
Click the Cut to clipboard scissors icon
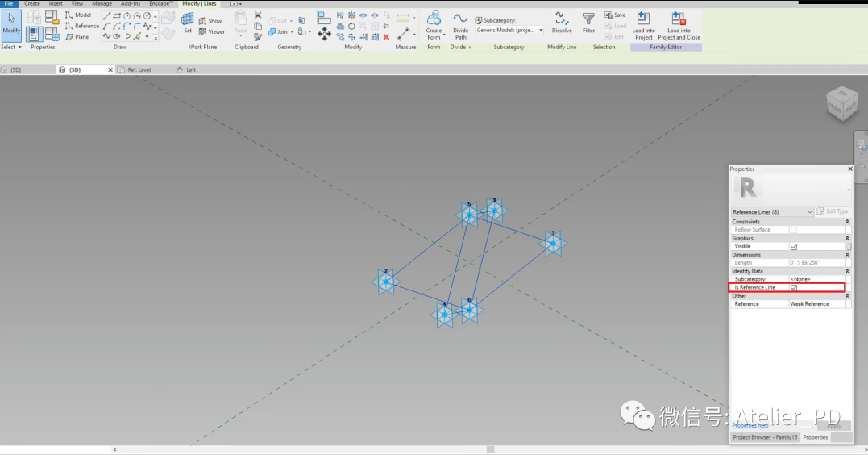[x=257, y=15]
